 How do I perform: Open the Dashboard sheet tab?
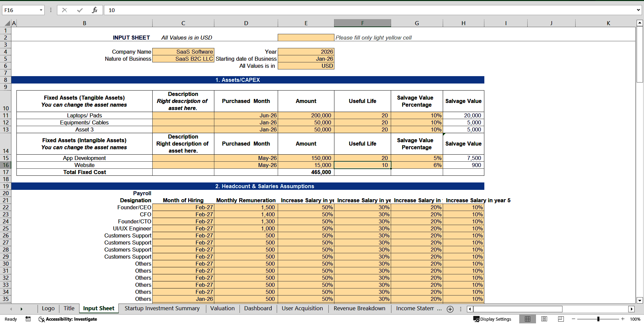(258, 308)
